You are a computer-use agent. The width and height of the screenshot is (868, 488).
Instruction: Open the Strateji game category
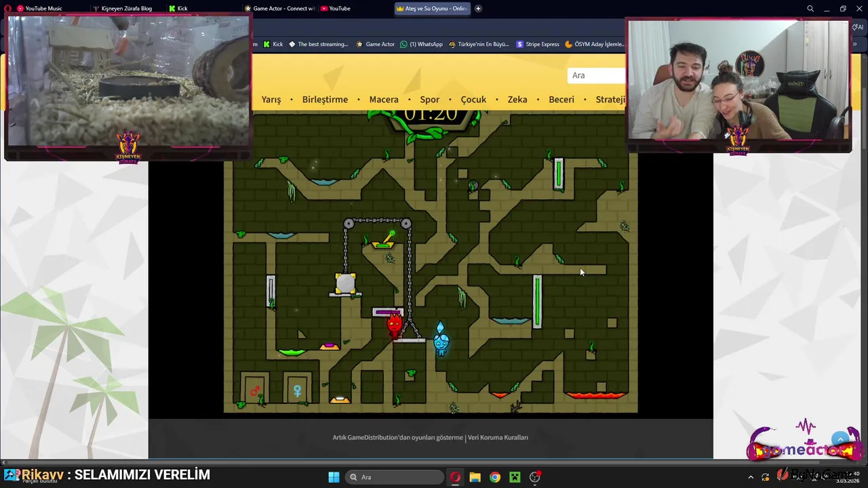coord(610,100)
